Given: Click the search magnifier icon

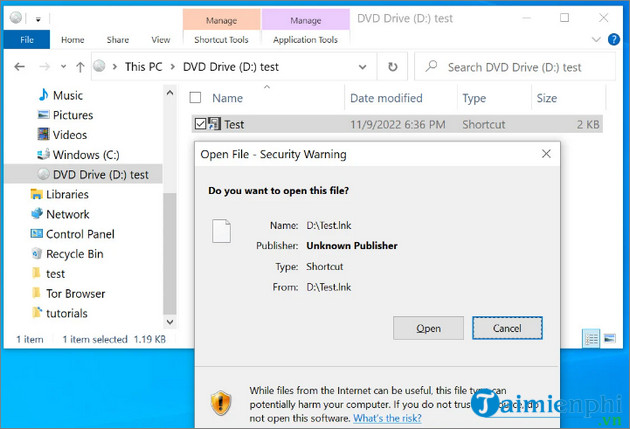Looking at the screenshot, I should [x=431, y=66].
